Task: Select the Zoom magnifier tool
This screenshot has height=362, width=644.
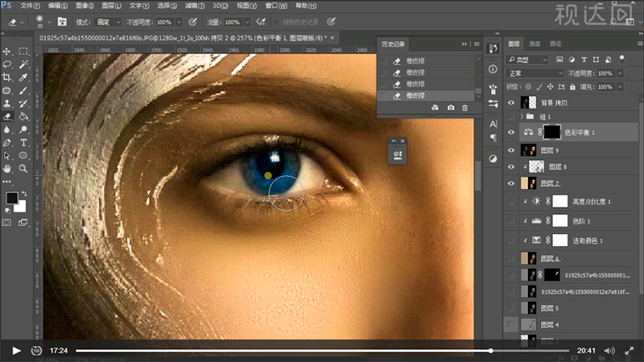Action: (23, 168)
